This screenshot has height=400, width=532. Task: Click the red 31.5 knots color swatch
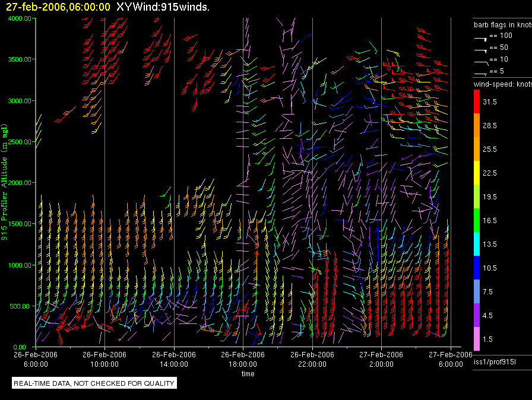477,101
